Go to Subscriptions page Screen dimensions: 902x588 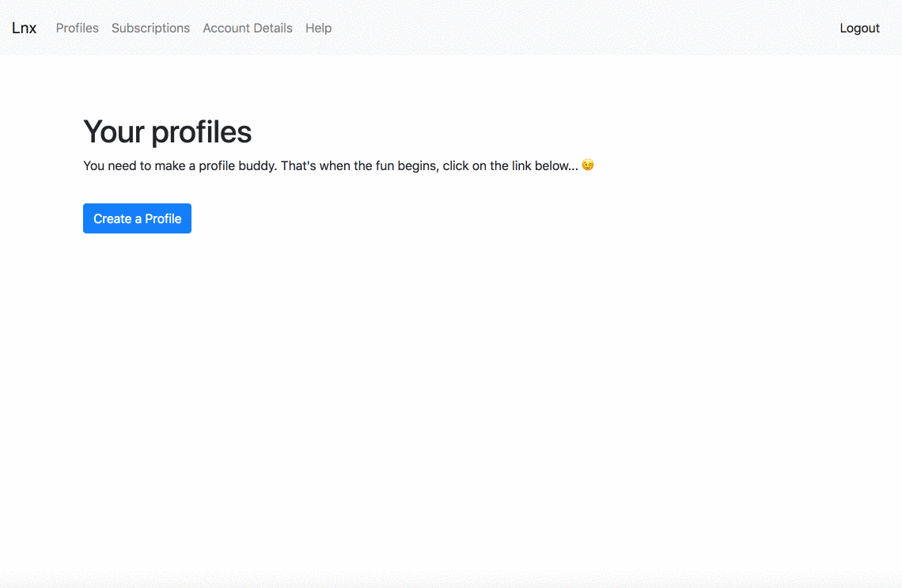[x=150, y=28]
